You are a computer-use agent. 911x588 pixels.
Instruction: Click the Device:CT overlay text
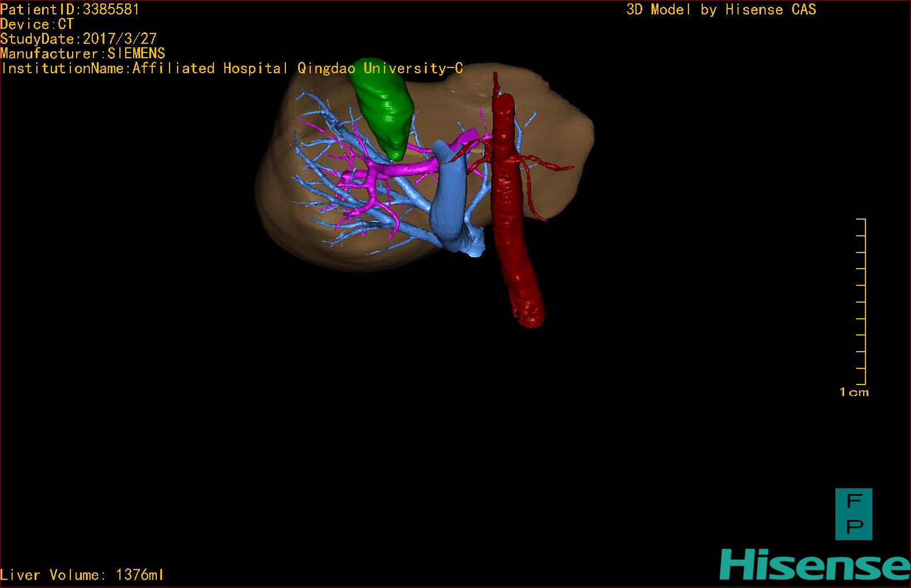tap(37, 24)
